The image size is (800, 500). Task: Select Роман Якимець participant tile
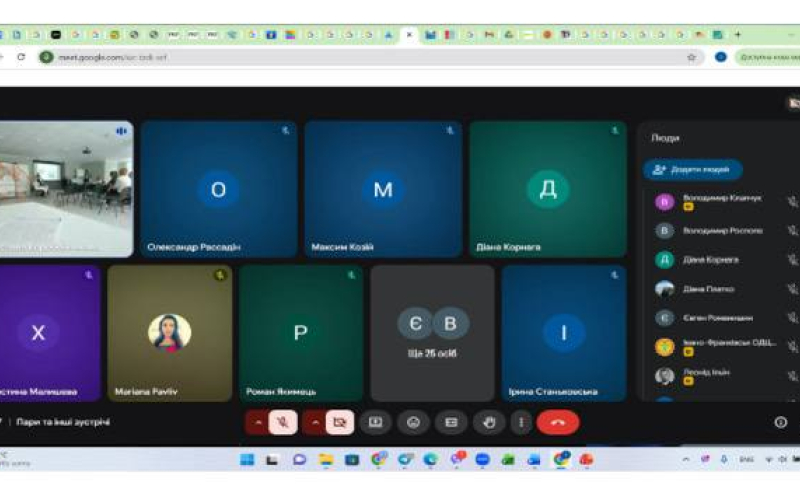pos(301,333)
